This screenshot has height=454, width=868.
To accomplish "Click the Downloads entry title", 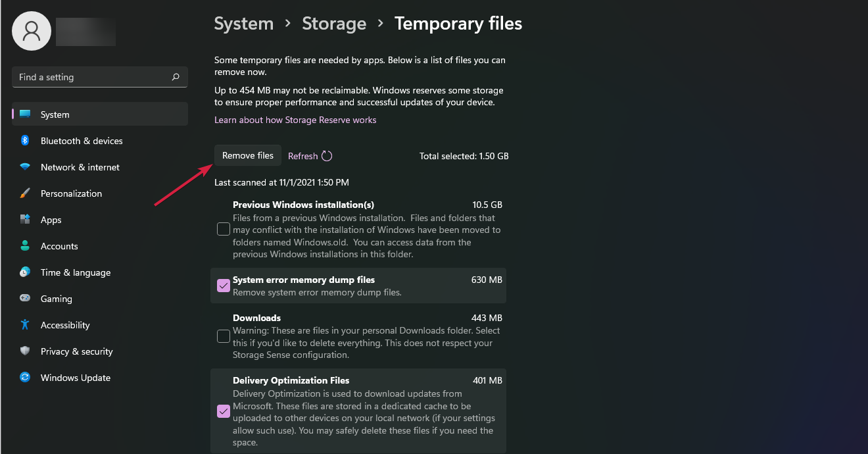I will [x=256, y=318].
